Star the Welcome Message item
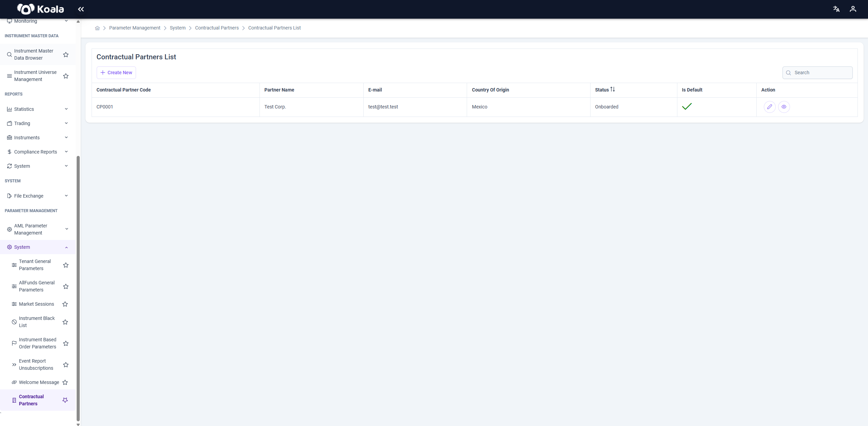Image resolution: width=868 pixels, height=426 pixels. pos(65,382)
